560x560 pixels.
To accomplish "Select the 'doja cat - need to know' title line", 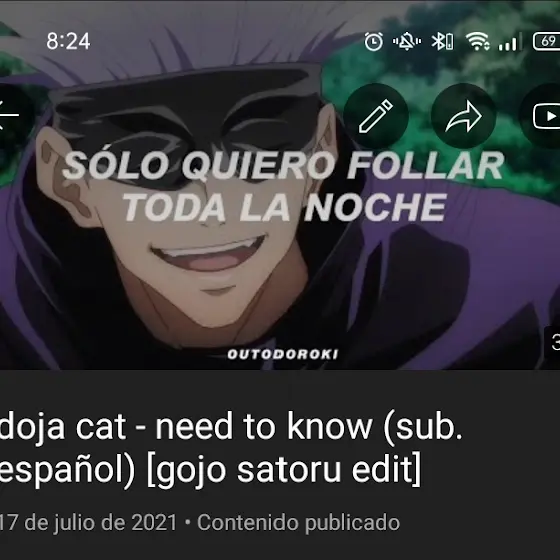I will tap(231, 425).
